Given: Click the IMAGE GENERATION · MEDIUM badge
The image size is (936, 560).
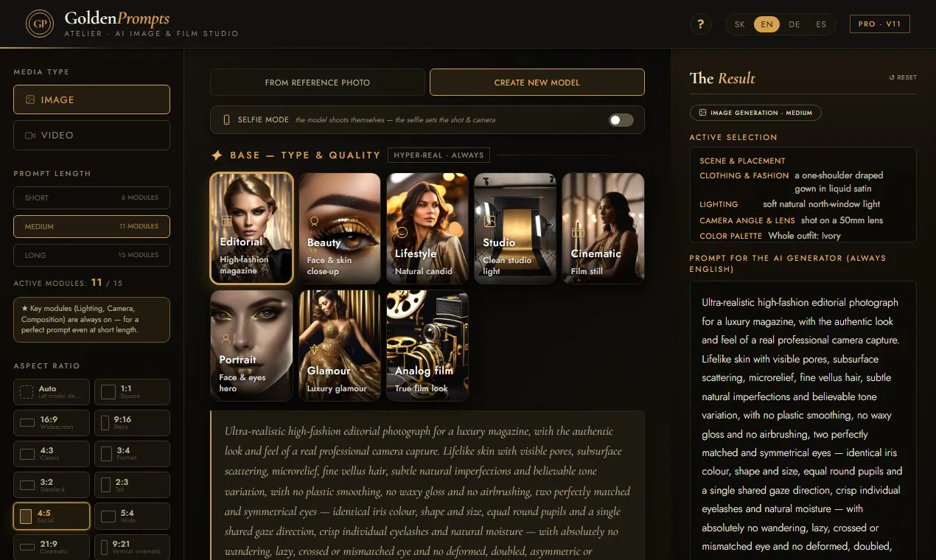Looking at the screenshot, I should tap(755, 113).
